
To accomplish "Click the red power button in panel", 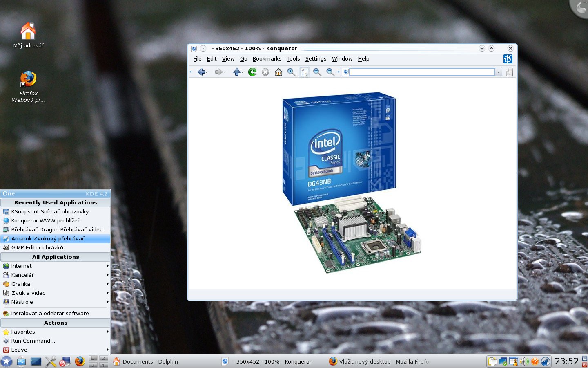I will (584, 365).
